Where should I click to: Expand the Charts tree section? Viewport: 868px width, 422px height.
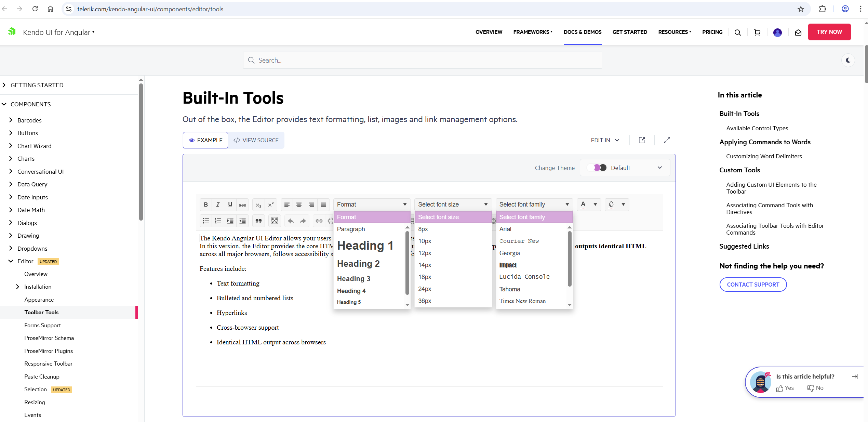tap(11, 159)
